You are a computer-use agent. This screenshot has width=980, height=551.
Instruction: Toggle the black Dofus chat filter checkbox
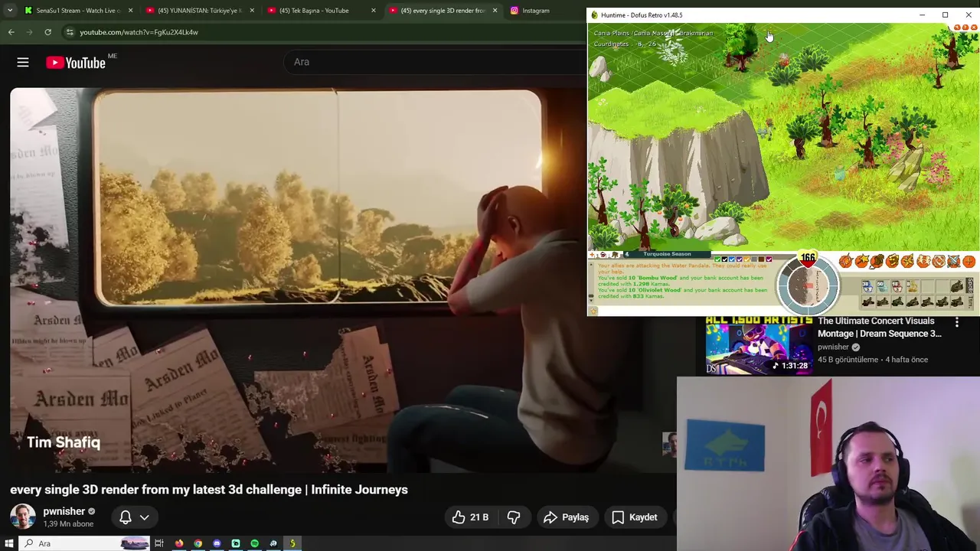[x=724, y=259]
